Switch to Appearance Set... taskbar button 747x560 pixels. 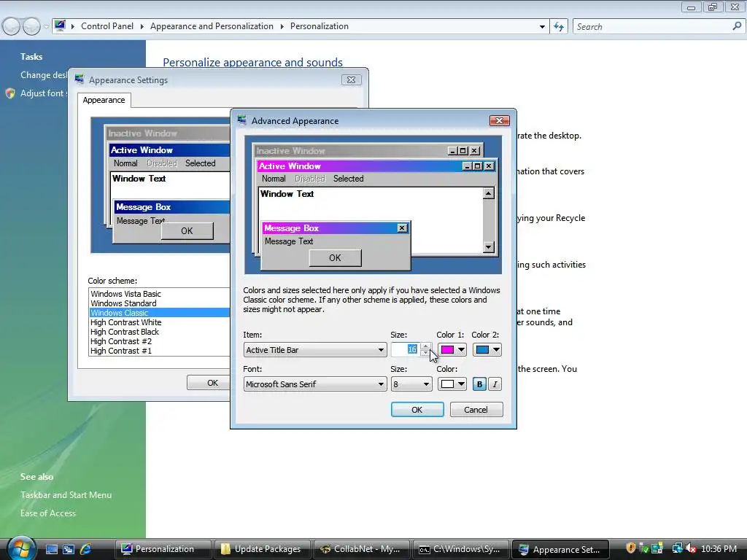560,549
